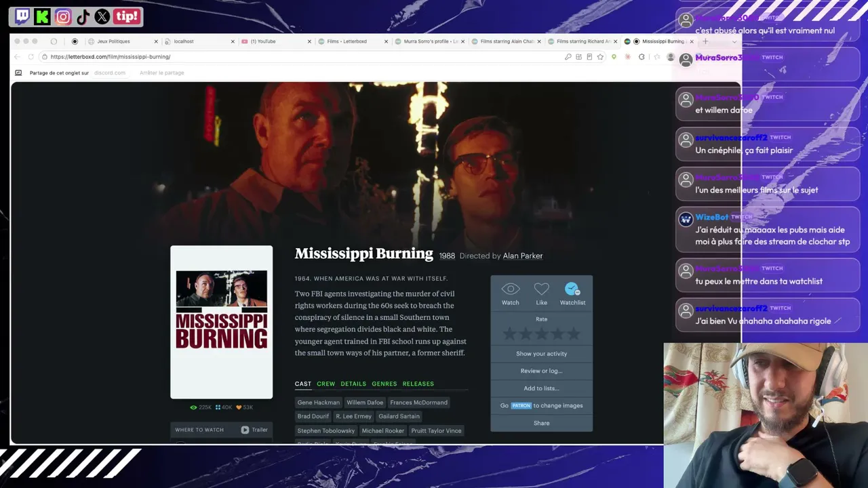Select the RELEASES tab
Image resolution: width=868 pixels, height=488 pixels.
pos(418,384)
